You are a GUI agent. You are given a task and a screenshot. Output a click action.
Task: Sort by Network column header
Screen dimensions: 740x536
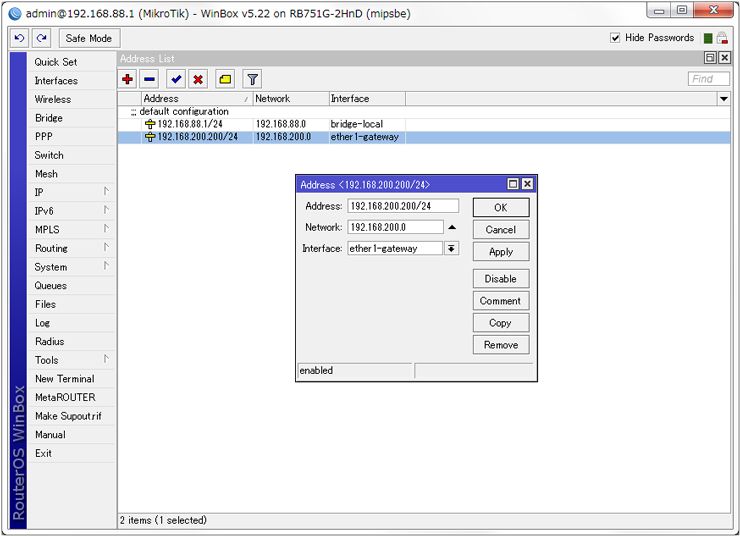coord(291,99)
